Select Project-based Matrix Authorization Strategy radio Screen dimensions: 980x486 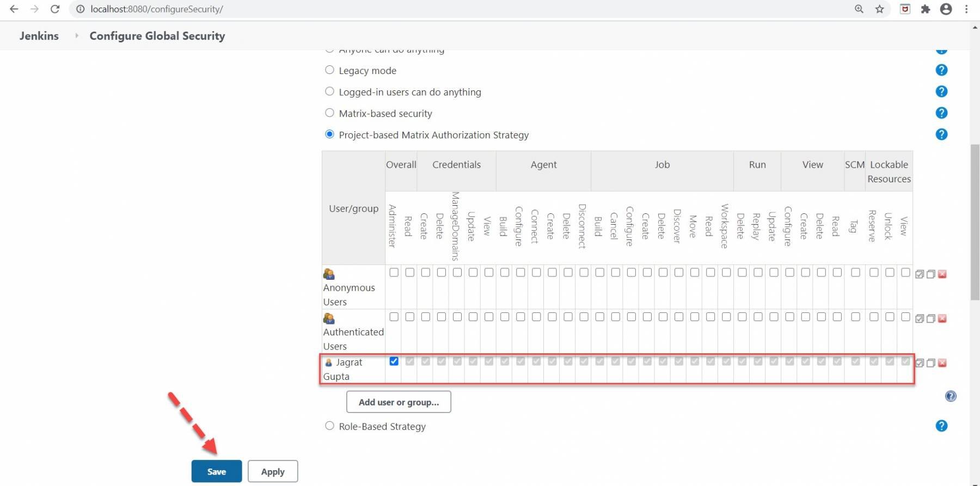tap(329, 134)
